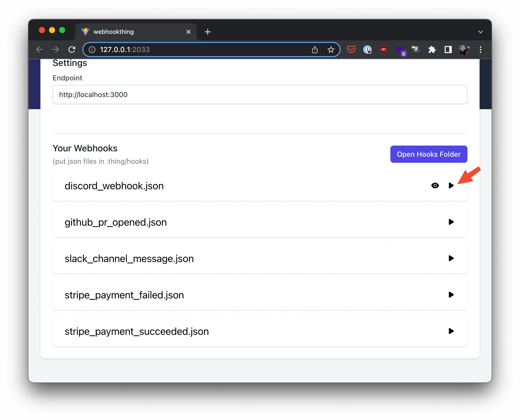Bookmark this page with star icon
Screen dimensions: 520x420
click(331, 50)
